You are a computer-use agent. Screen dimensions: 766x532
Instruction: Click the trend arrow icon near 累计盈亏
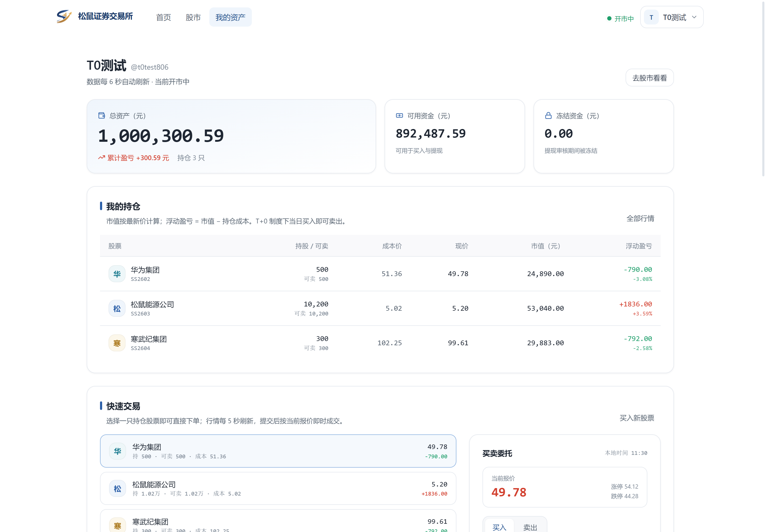(102, 158)
